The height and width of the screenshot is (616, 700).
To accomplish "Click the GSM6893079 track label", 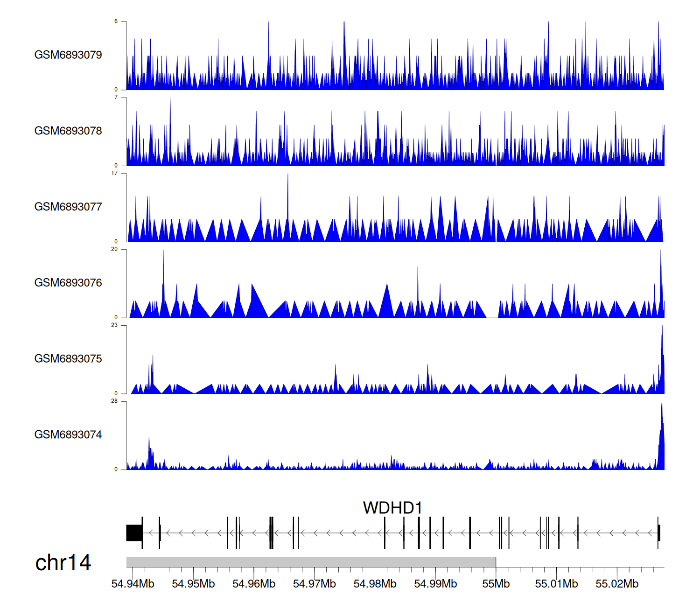I will 68,55.
